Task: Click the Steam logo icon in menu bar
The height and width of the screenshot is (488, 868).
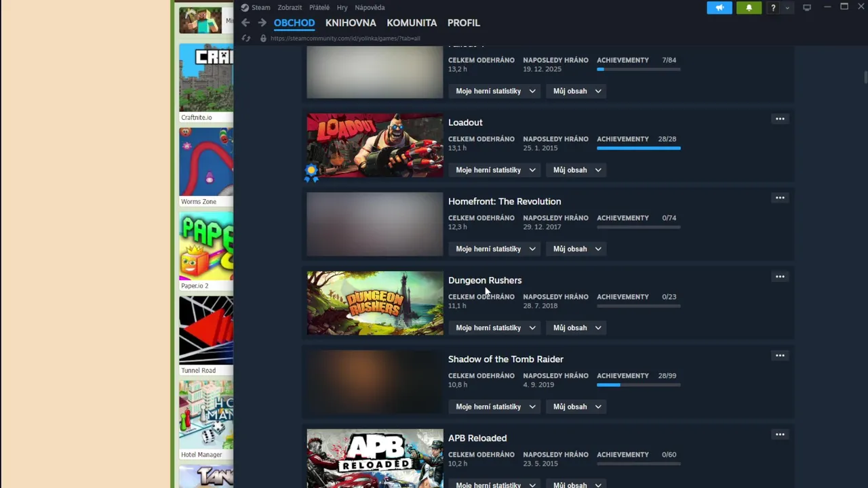Action: pos(245,7)
